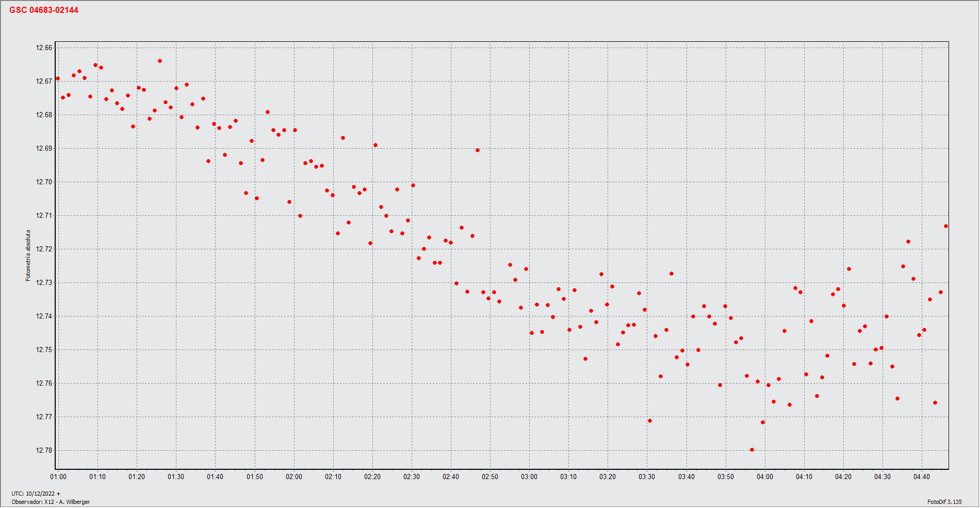
Task: Click the 12.66 y-axis magnitude label
Action: coord(44,47)
